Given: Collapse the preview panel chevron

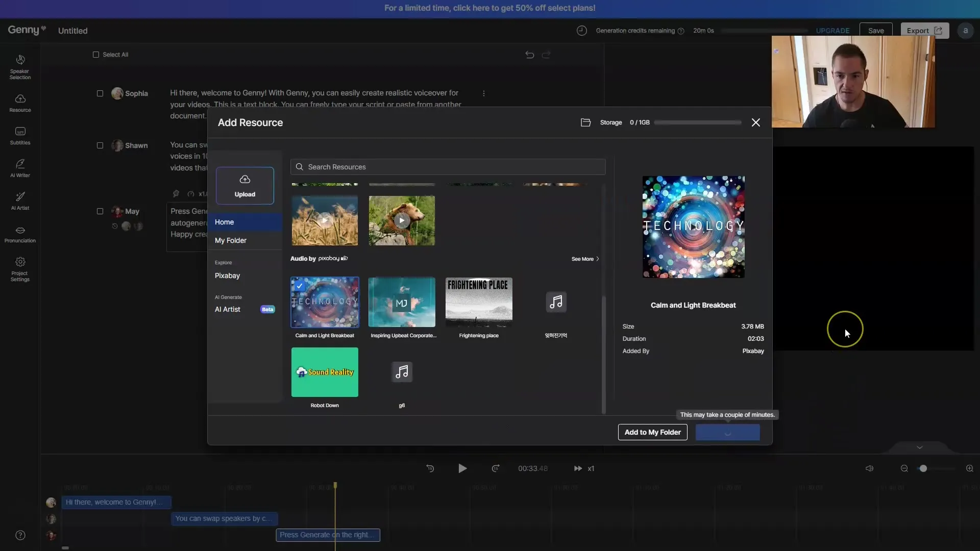Looking at the screenshot, I should coord(920,447).
